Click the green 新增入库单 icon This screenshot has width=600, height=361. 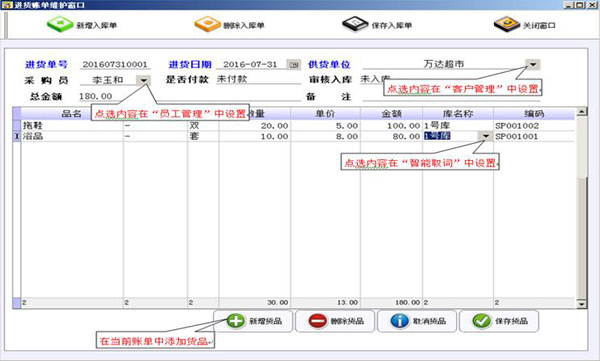[x=60, y=24]
